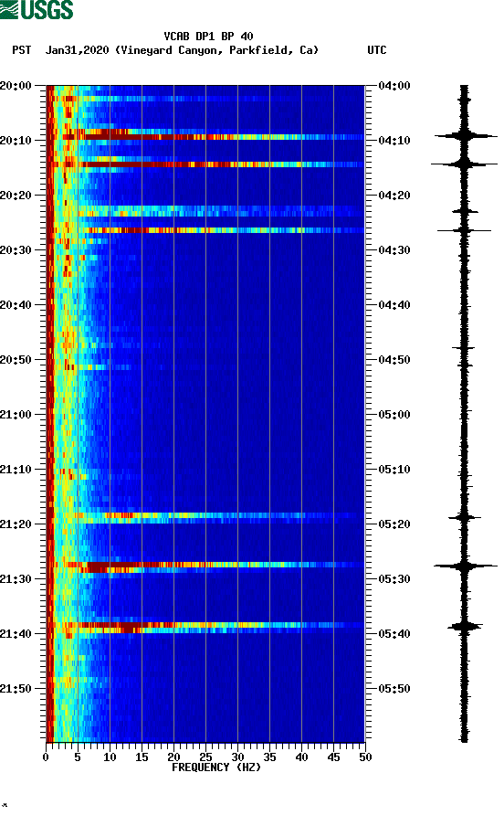Click the '45' frequency tick label
504x815 pixels.
click(x=333, y=757)
